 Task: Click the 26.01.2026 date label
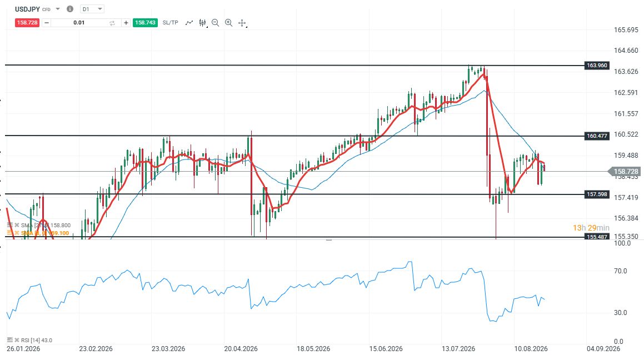(23, 348)
